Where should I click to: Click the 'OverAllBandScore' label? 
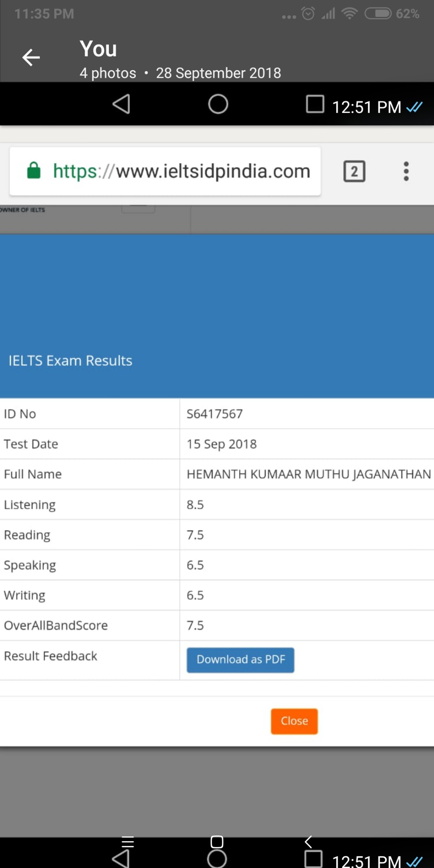pyautogui.click(x=56, y=625)
